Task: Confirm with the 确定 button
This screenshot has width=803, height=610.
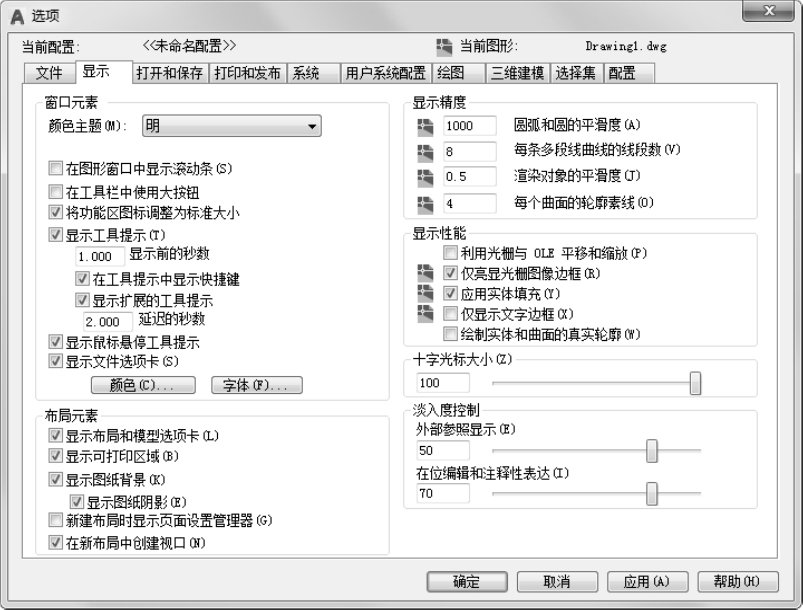Action: tap(467, 582)
